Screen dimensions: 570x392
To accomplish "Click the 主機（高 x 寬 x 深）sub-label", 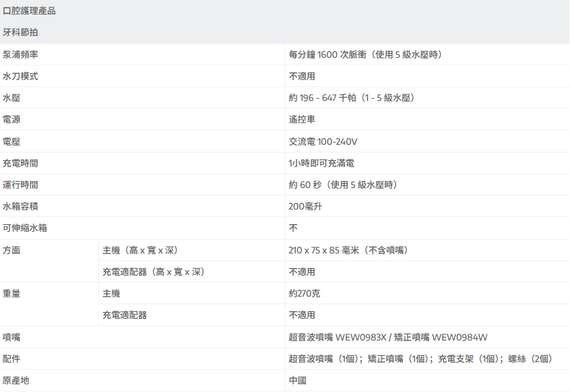I will click(144, 250).
